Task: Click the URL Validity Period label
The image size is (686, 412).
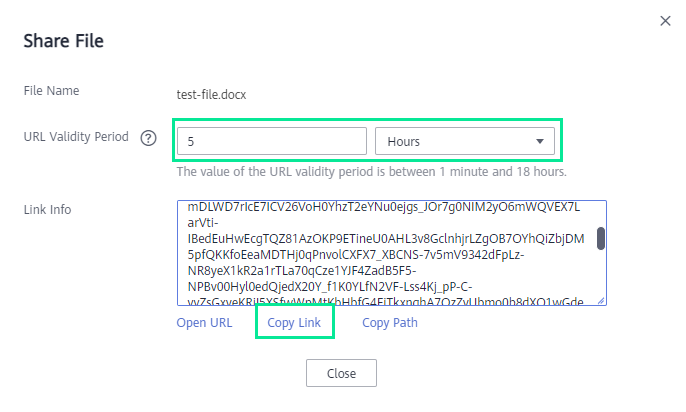Action: coord(76,137)
